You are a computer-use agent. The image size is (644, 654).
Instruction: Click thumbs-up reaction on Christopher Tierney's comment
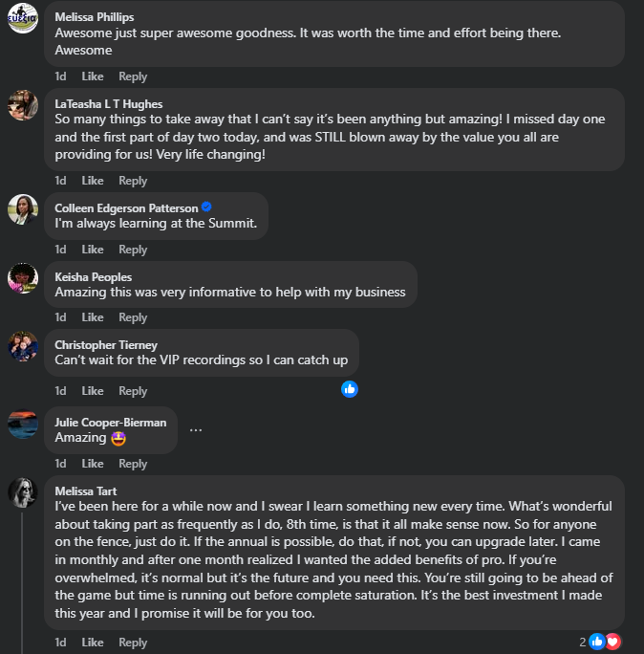click(350, 389)
